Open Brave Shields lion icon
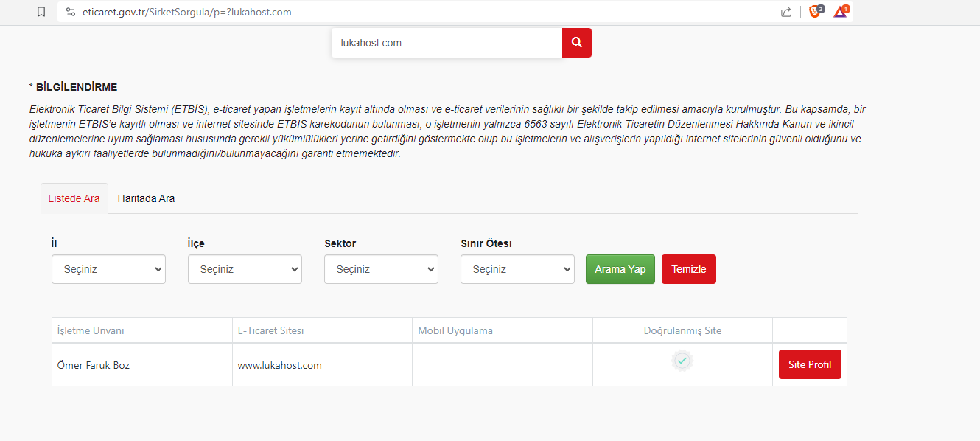980x441 pixels. click(815, 12)
